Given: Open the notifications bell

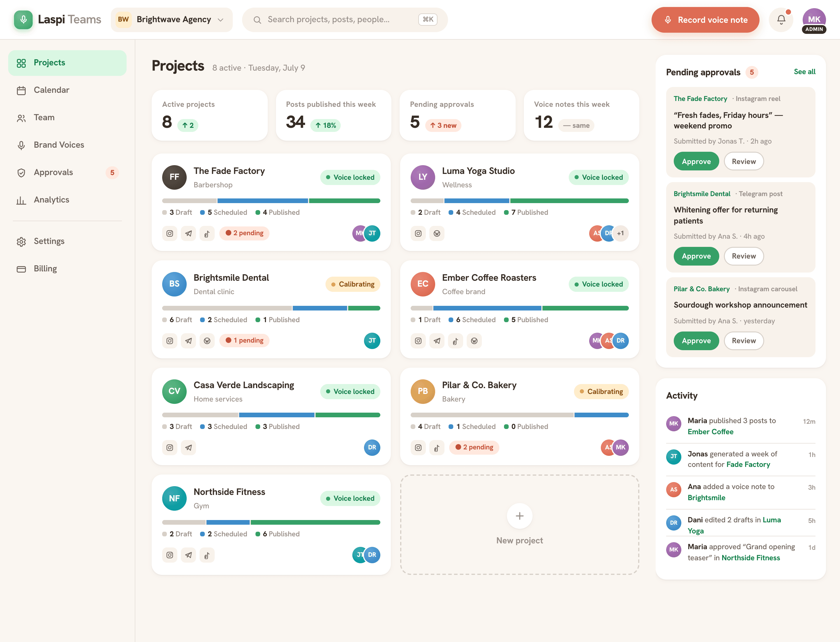Looking at the screenshot, I should tap(781, 20).
